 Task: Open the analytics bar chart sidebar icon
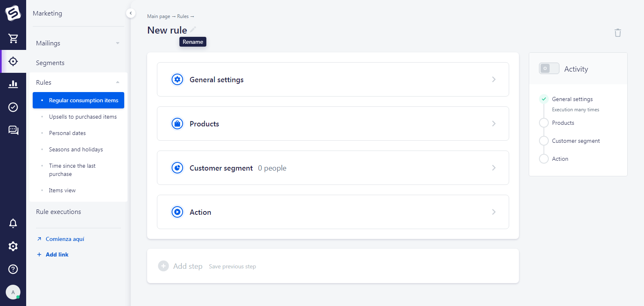click(x=13, y=84)
